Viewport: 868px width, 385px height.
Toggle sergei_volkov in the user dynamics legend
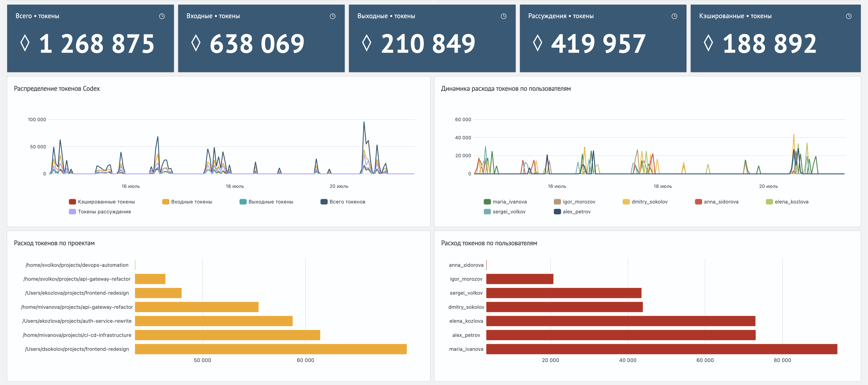[505, 211]
